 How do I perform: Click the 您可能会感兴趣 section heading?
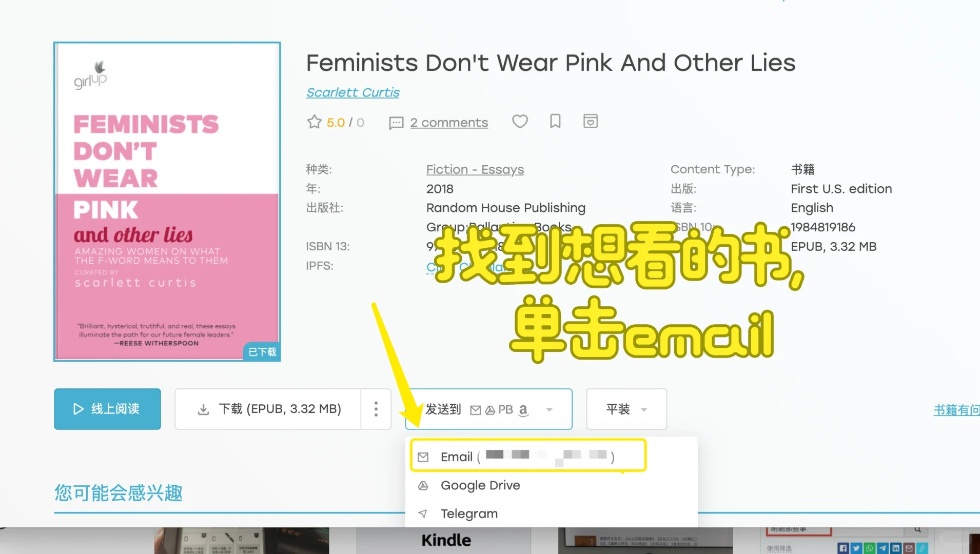point(119,493)
